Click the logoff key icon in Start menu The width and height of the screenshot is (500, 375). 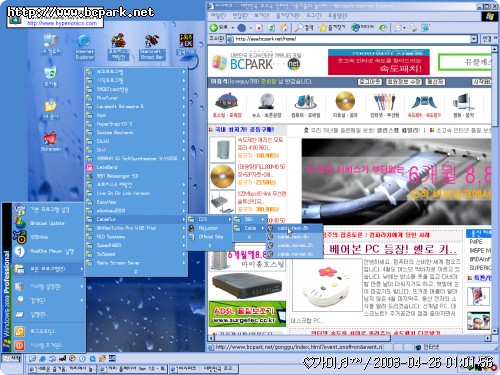pos(19,331)
